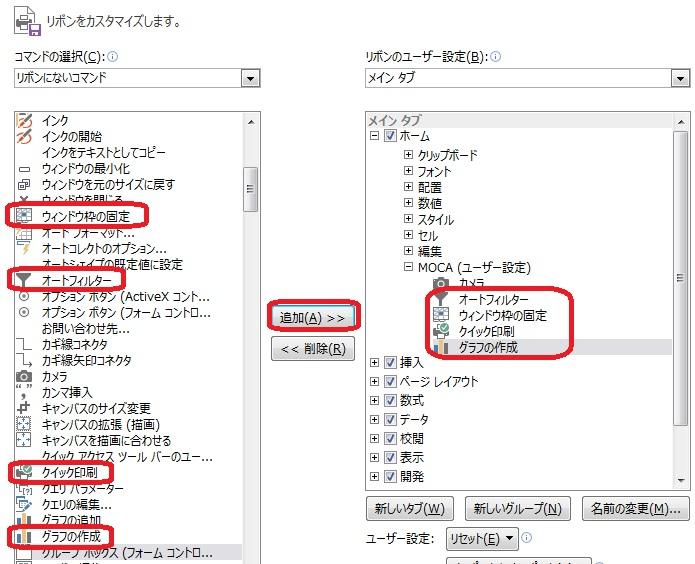Select the カギ線コネクタ icon

tap(24, 345)
